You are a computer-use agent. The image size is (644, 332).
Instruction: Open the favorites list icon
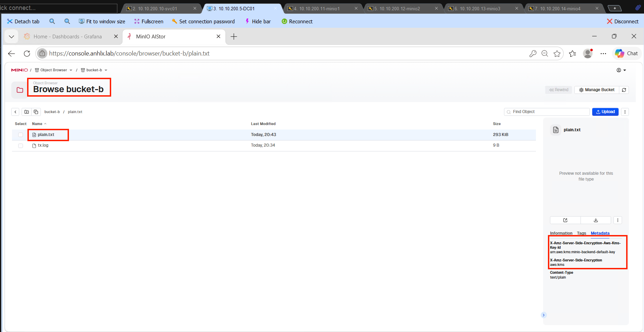572,53
